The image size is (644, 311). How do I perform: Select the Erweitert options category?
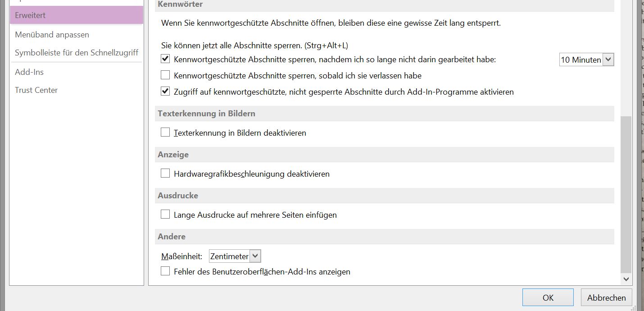tap(76, 15)
